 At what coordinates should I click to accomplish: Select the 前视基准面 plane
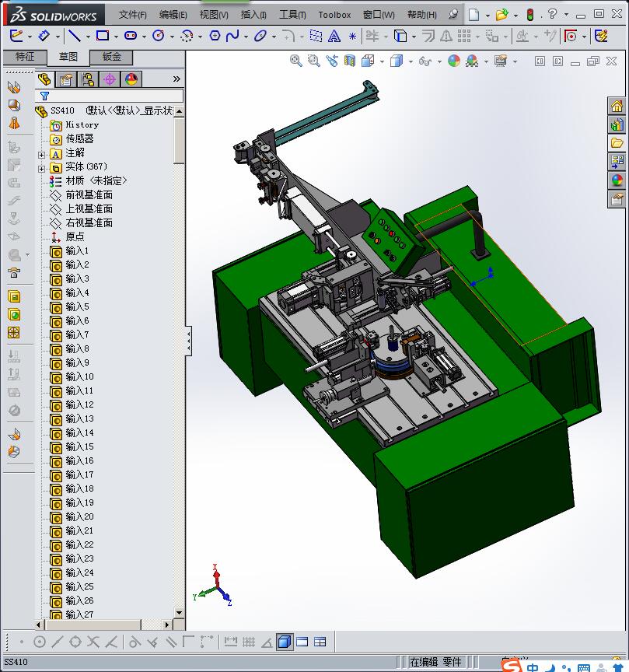click(89, 194)
